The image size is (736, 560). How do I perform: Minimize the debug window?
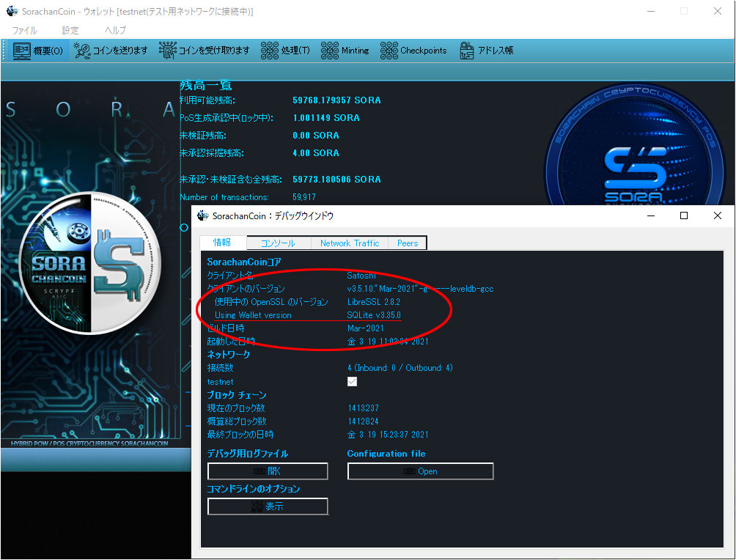click(651, 215)
